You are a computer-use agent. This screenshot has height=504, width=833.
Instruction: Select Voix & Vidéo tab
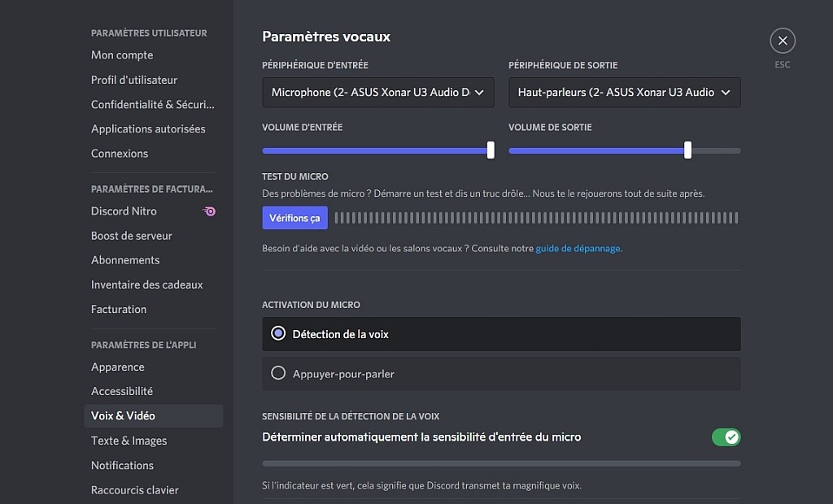[154, 416]
